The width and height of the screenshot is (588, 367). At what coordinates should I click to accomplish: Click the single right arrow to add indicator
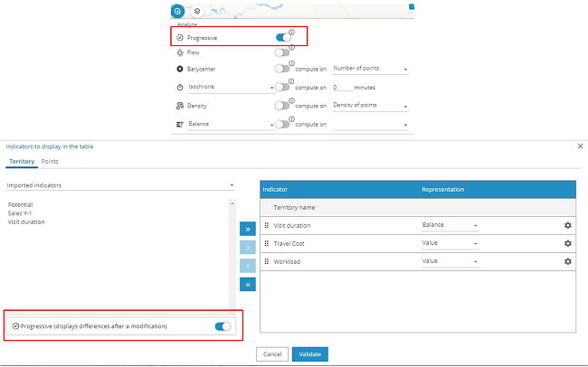click(248, 248)
